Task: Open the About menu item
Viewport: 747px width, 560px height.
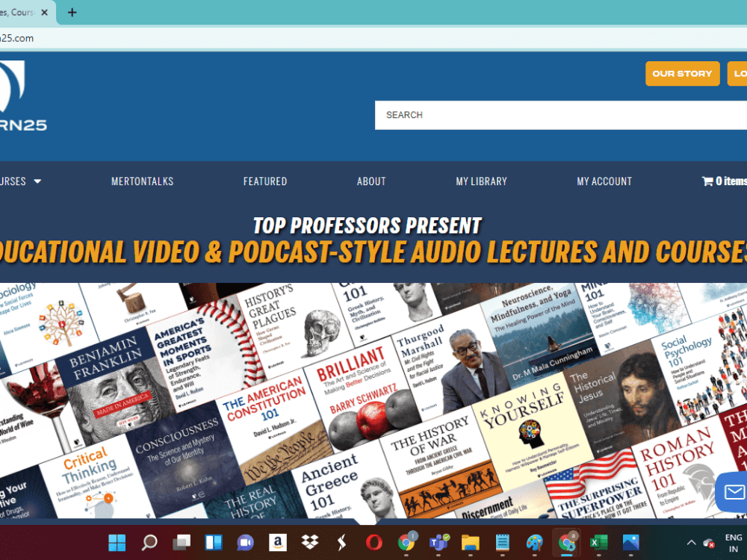Action: pos(371,181)
